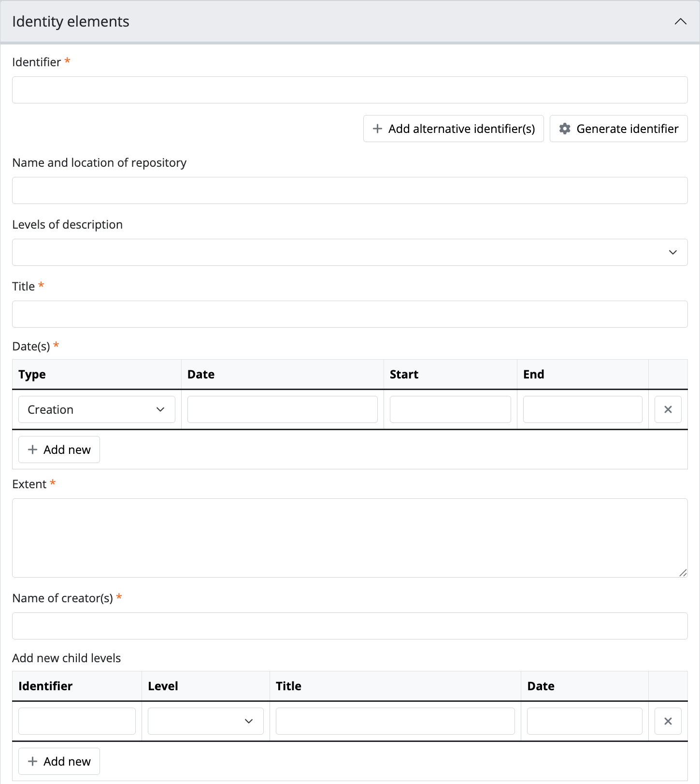Viewport: 700px width, 784px height.
Task: Click the child level Title field
Action: [395, 721]
